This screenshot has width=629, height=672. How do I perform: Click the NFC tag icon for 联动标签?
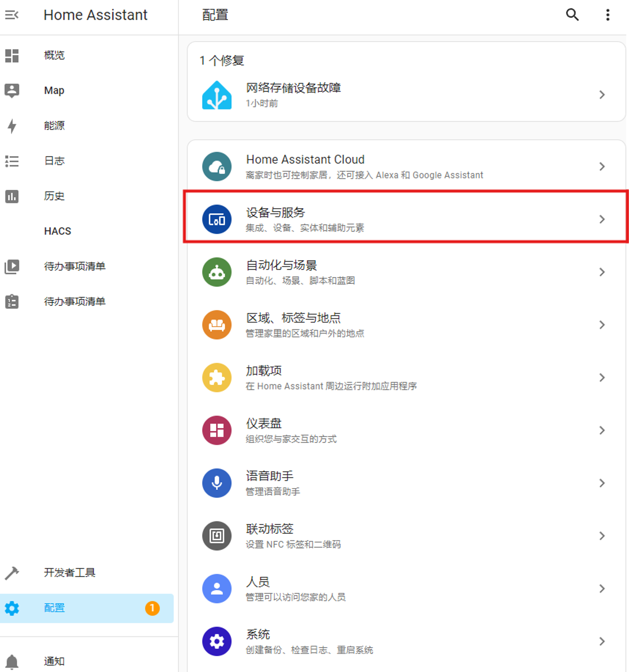tap(217, 535)
